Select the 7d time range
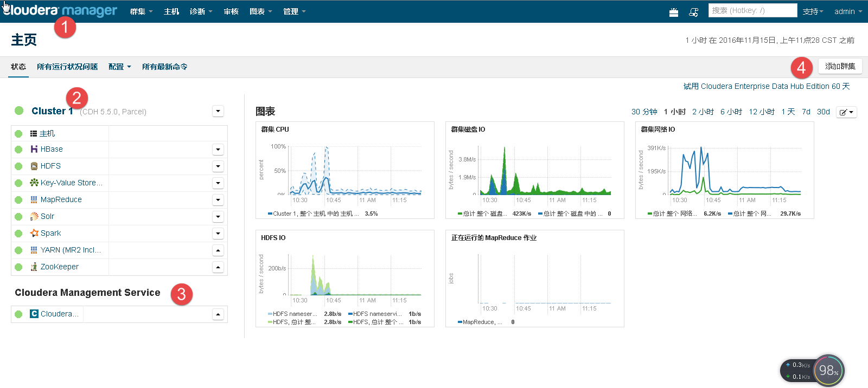868x388 pixels. click(x=806, y=112)
